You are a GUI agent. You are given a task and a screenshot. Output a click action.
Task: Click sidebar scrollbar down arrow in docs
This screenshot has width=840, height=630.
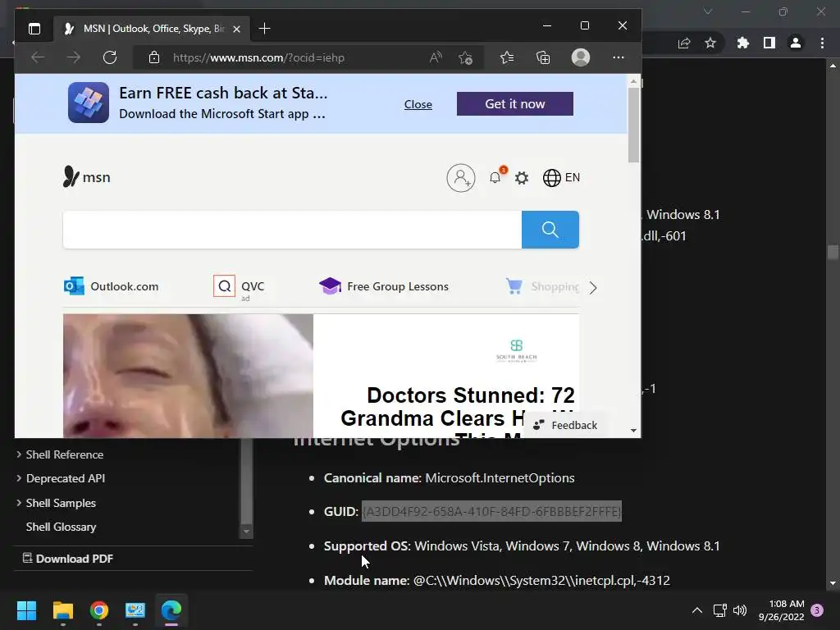pos(246,532)
